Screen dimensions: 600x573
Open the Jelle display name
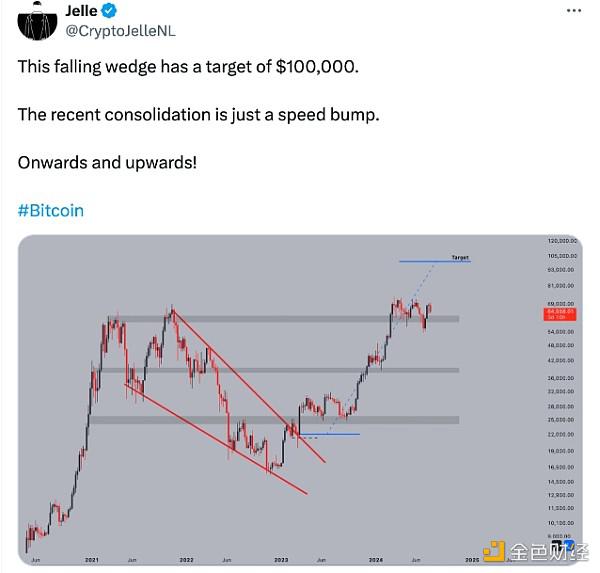(81, 12)
